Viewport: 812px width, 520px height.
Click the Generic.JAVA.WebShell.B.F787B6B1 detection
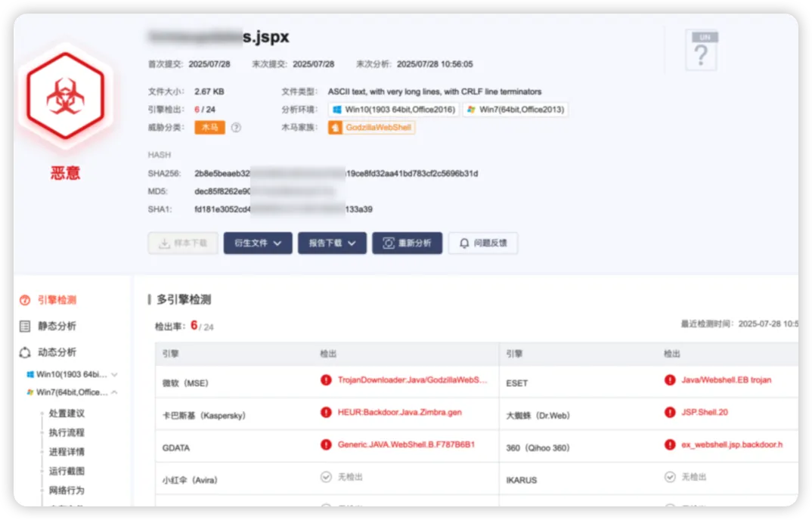tap(406, 444)
